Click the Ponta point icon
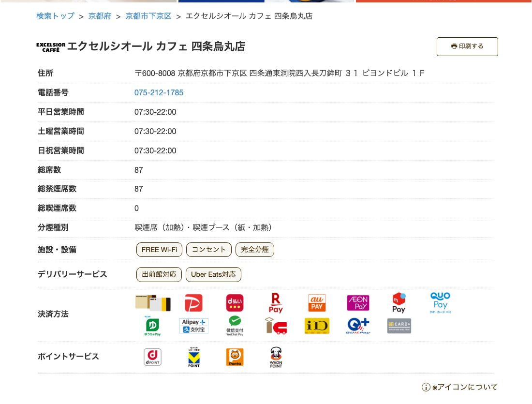The width and height of the screenshot is (532, 404). point(235,357)
